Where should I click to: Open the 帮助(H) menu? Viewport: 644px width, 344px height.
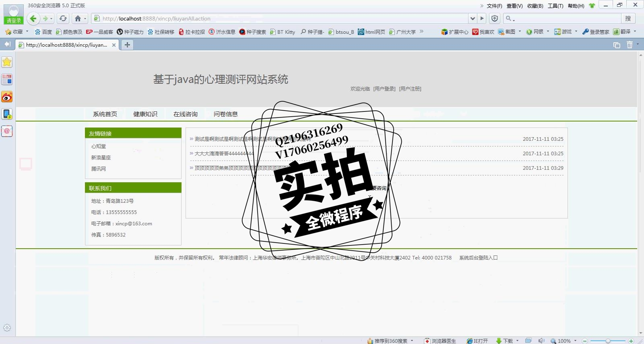(x=576, y=6)
